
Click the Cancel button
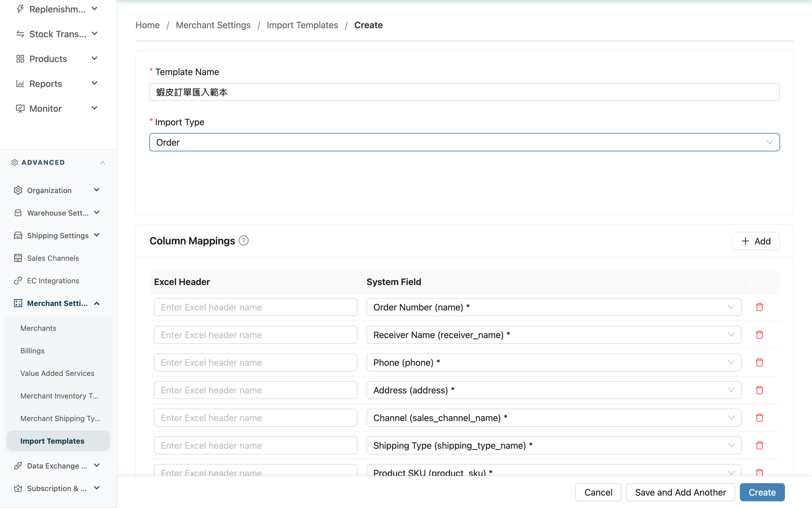click(598, 492)
